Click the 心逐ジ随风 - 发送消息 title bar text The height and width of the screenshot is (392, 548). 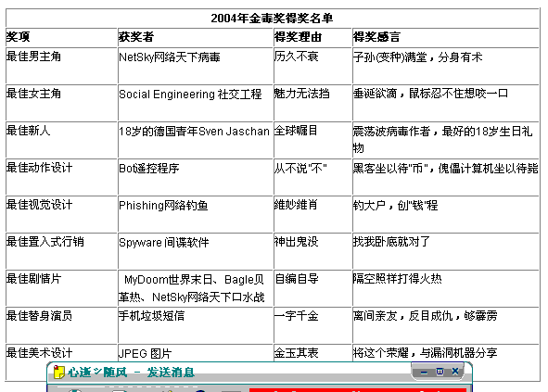click(131, 373)
